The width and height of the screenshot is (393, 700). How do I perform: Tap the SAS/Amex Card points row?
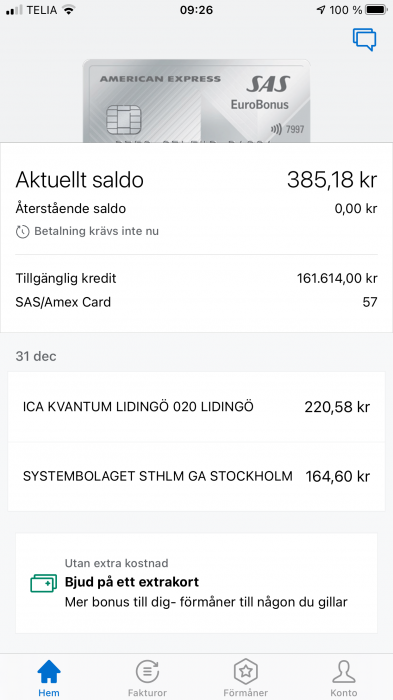[x=196, y=302]
